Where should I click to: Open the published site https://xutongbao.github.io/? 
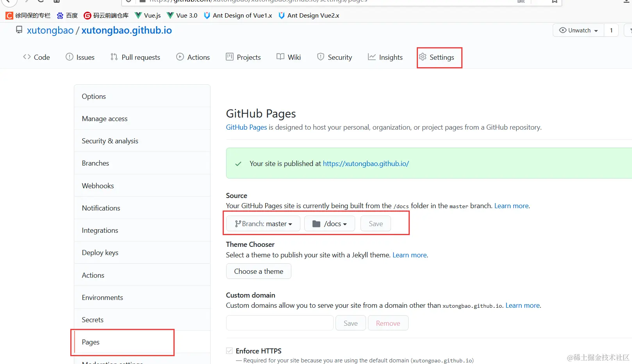point(366,163)
